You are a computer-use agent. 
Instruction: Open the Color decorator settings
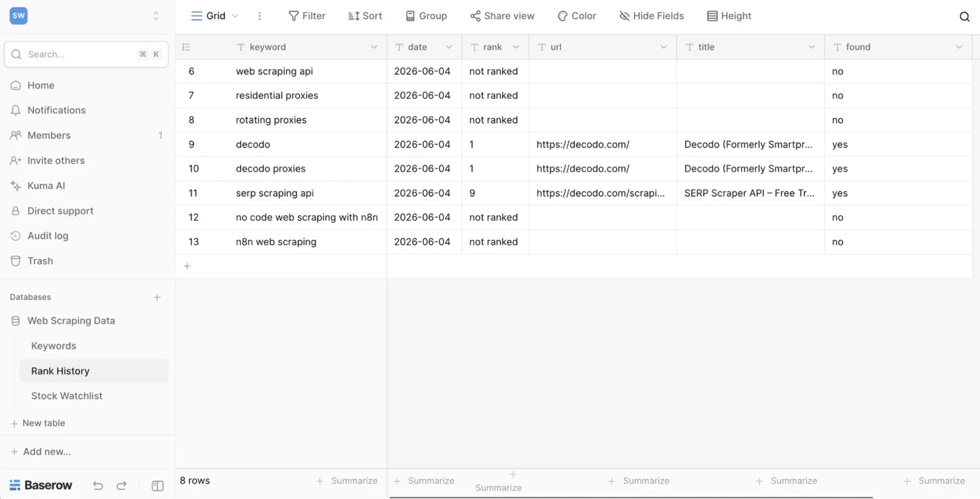tap(577, 16)
